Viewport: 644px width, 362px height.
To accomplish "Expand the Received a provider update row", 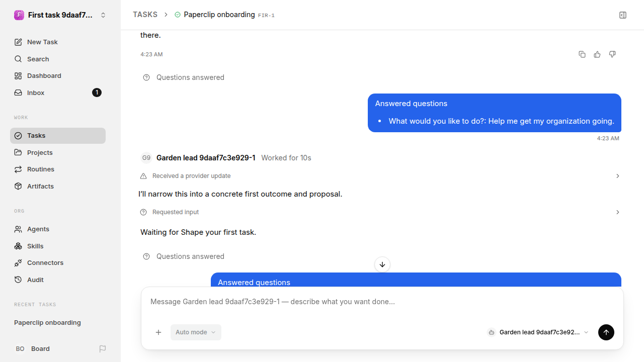I will pos(380,176).
